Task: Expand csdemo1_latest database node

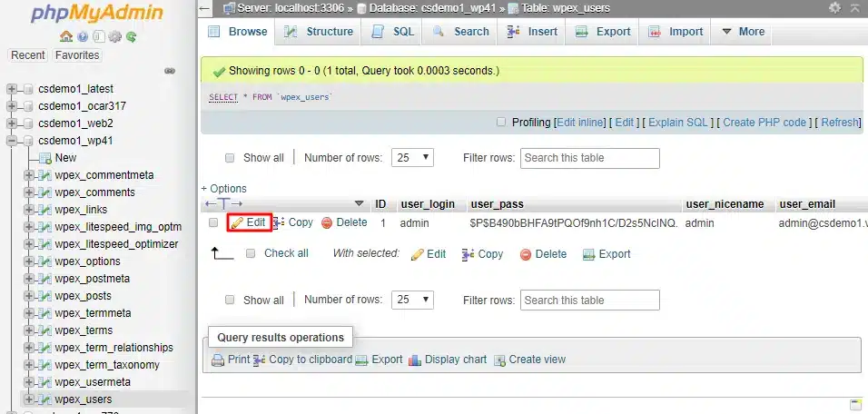Action: click(x=12, y=89)
